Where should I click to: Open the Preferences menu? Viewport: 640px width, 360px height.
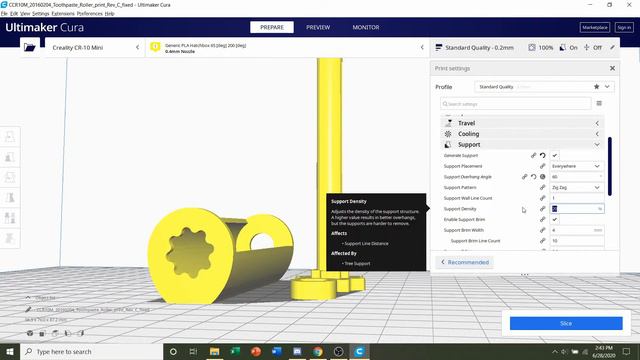pyautogui.click(x=89, y=13)
